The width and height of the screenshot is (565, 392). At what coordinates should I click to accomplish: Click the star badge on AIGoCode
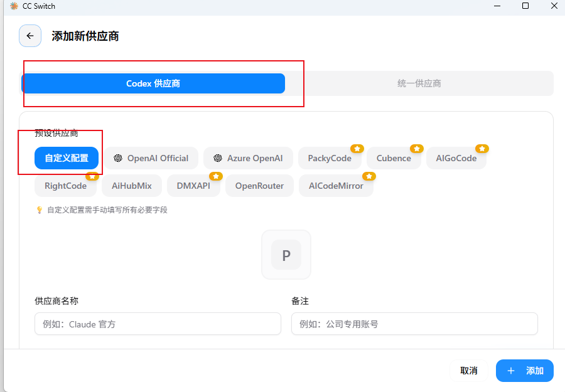482,149
